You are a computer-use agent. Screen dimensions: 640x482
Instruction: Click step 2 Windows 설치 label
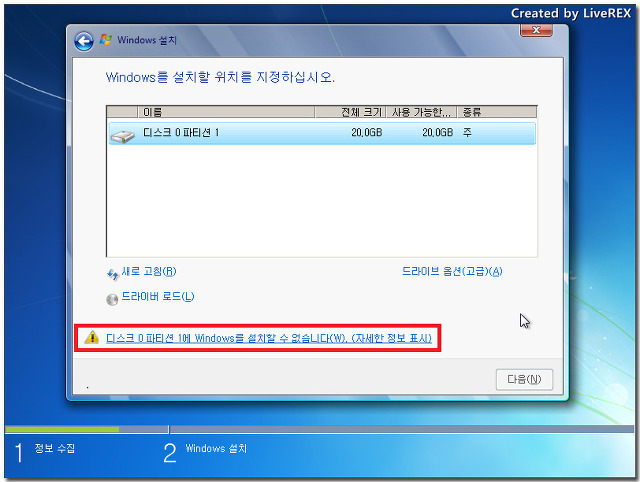(x=216, y=449)
